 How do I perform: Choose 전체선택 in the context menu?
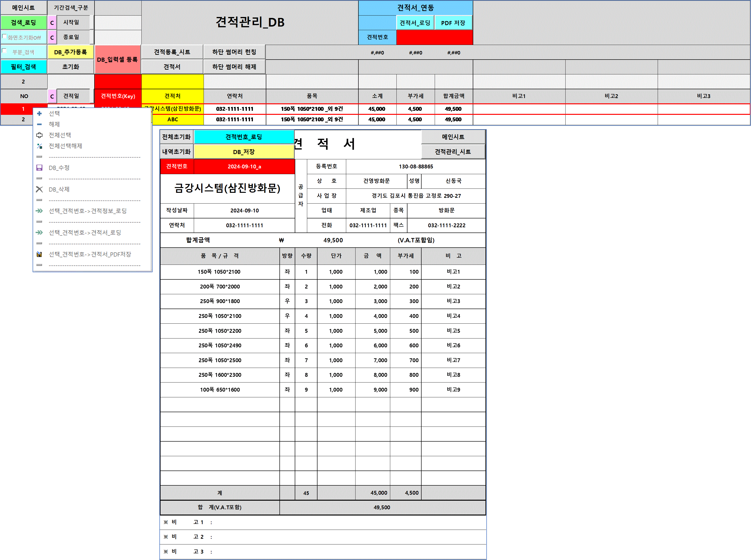(x=60, y=135)
